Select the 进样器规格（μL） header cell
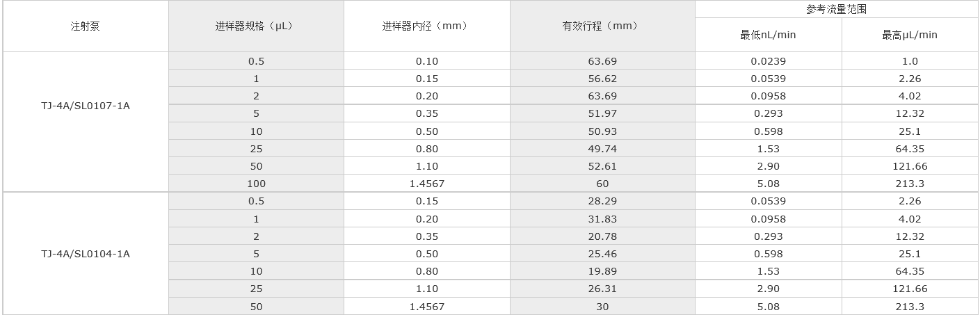Viewport: 980px width, 315px height. 255,26
